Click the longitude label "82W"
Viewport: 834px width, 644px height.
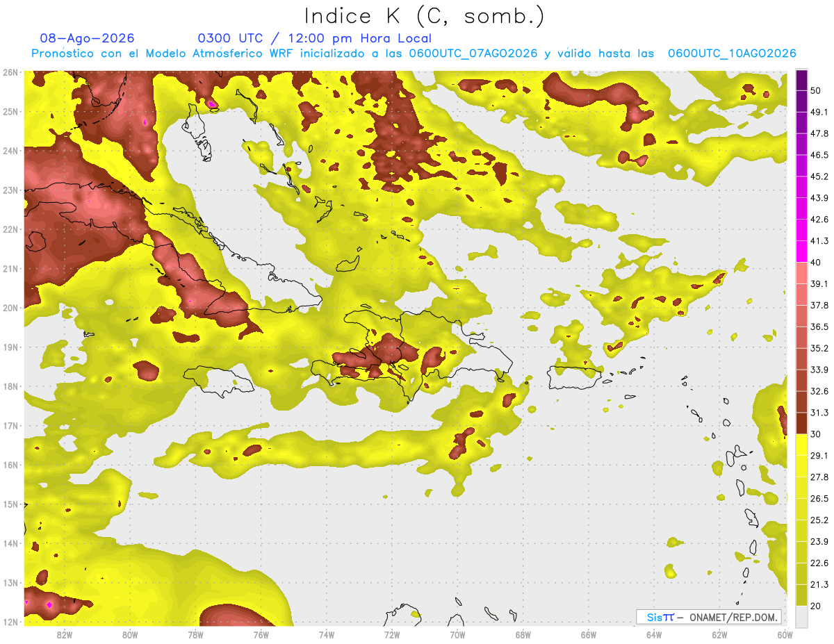64,634
